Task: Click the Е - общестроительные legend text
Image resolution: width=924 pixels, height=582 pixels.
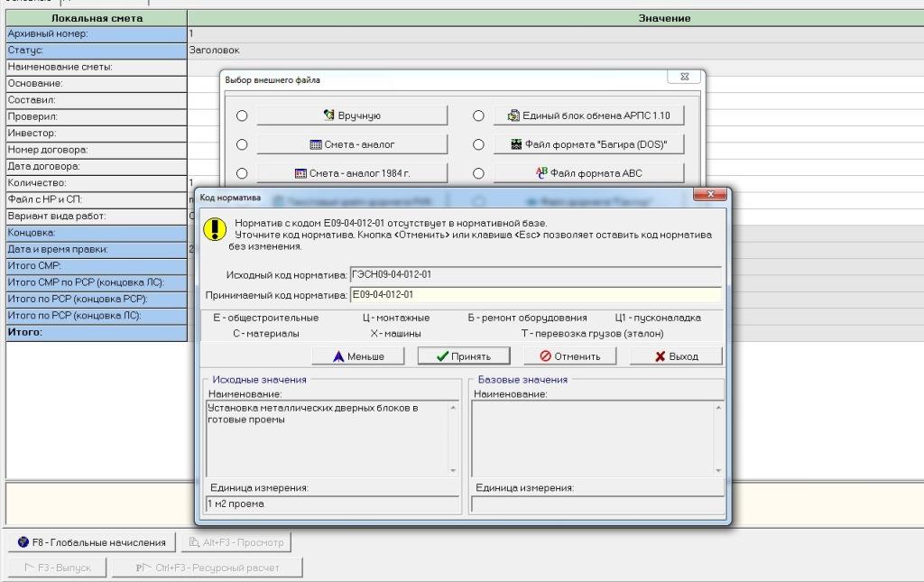Action: 266,318
